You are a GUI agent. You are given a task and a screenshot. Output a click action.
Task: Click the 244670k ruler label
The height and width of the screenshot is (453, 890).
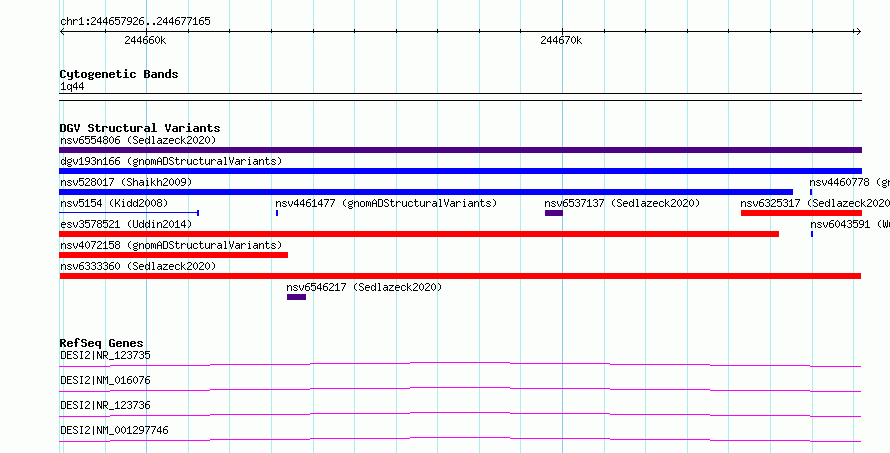tap(561, 41)
